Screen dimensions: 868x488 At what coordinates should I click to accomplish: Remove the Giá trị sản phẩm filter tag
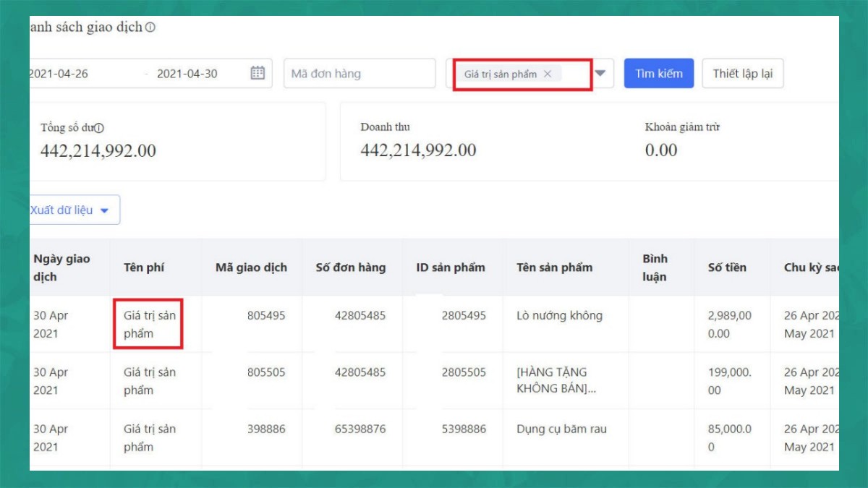[548, 74]
